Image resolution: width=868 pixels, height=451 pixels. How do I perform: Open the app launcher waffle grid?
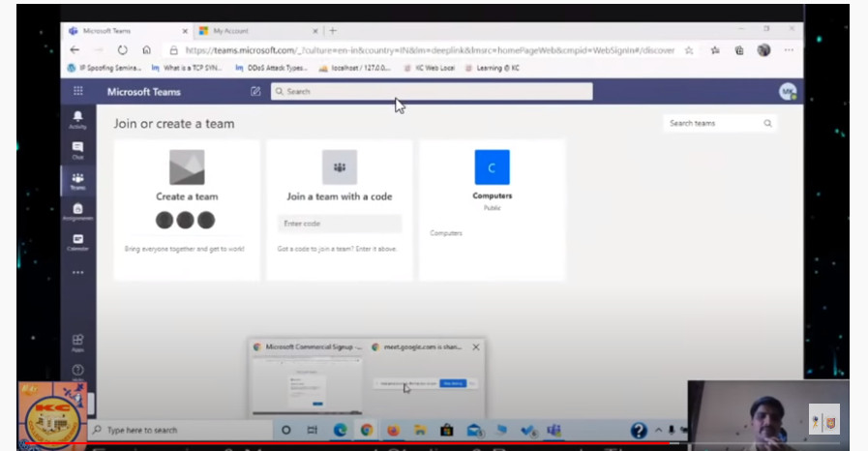click(78, 92)
